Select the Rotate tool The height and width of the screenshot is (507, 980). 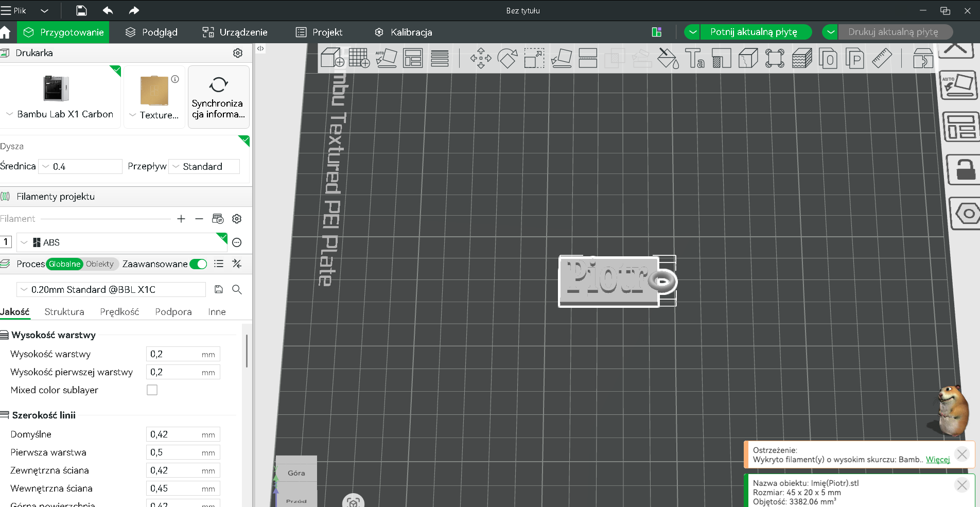tap(507, 58)
